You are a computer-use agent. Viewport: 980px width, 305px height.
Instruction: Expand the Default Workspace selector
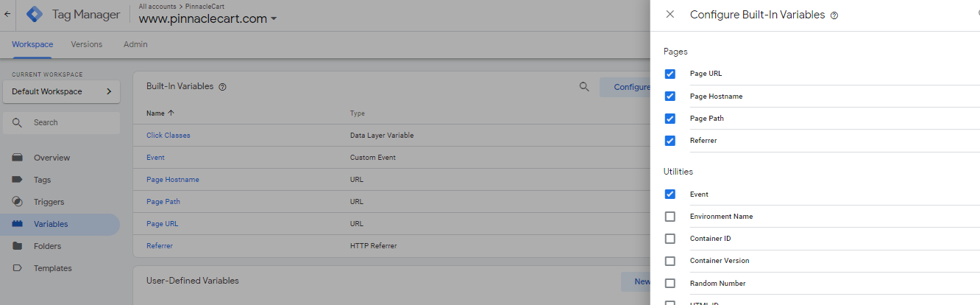pos(61,91)
